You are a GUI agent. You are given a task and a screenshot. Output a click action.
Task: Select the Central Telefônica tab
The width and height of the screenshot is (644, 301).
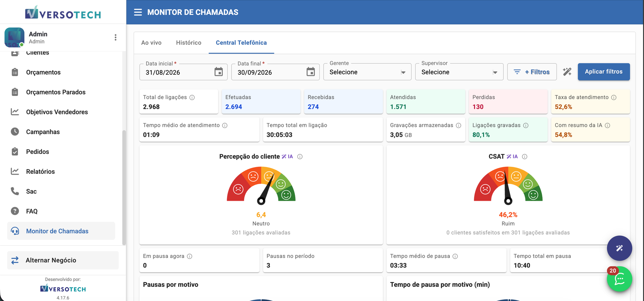point(241,43)
